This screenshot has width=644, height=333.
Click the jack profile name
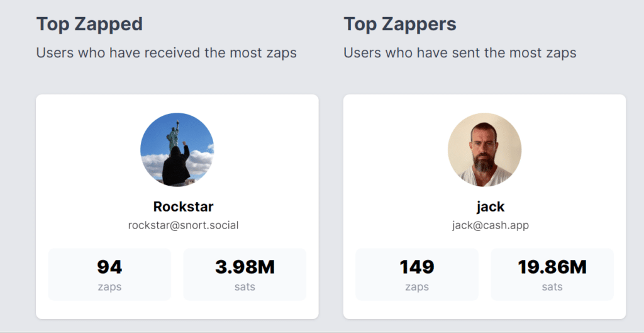click(491, 206)
